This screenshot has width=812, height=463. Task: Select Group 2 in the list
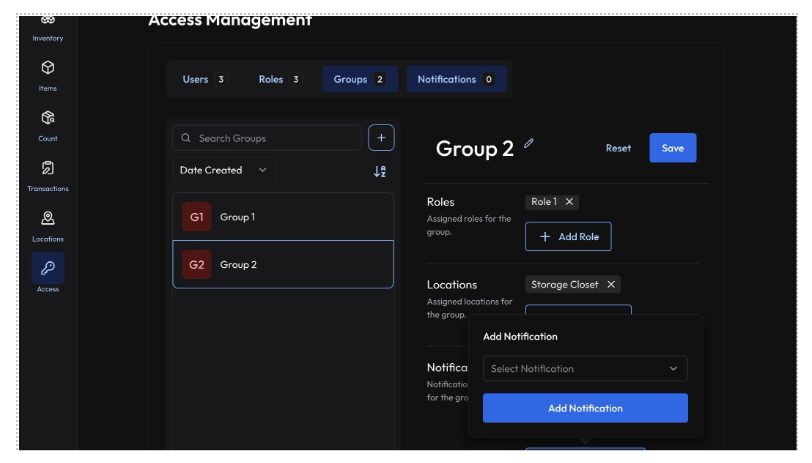(x=283, y=265)
